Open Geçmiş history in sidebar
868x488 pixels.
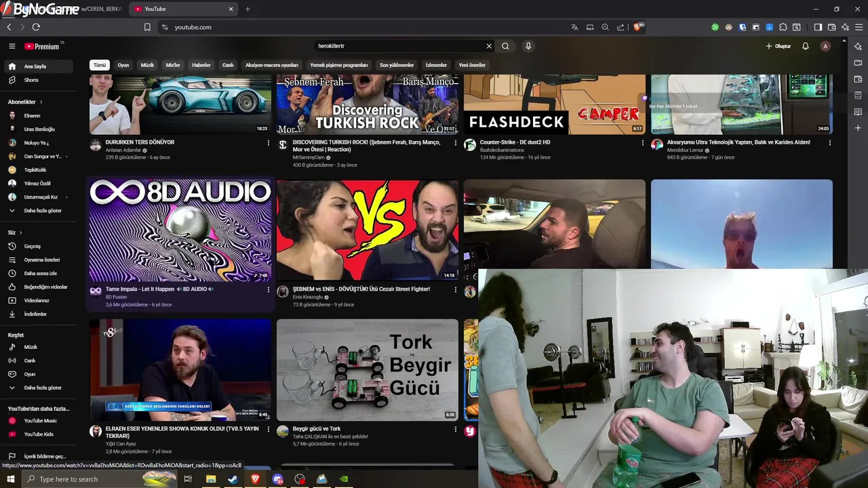pyautogui.click(x=39, y=246)
